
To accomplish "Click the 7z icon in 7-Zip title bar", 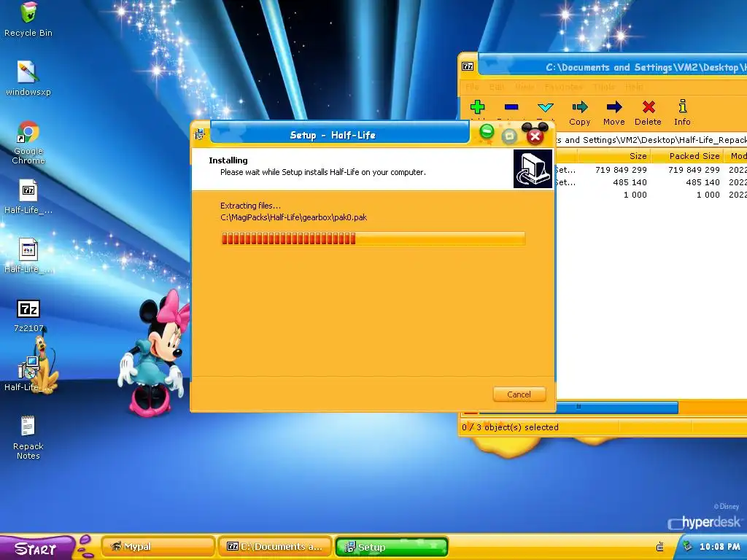I will click(x=468, y=66).
